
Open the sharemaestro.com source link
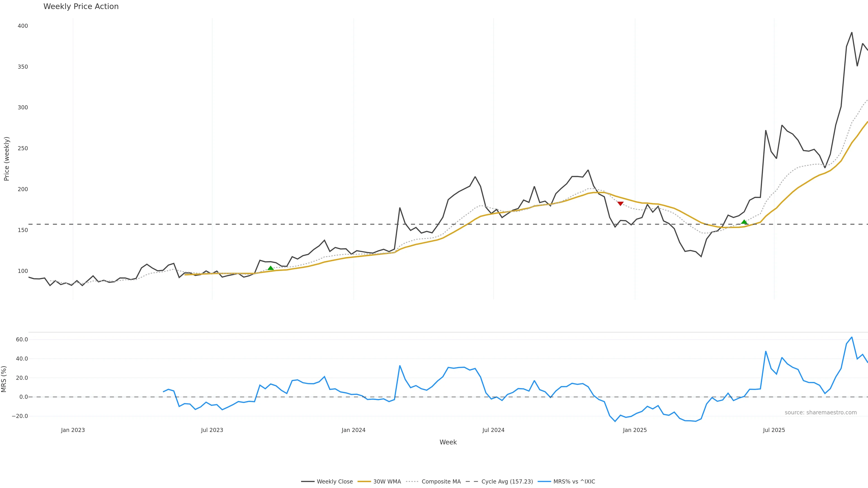point(821,413)
